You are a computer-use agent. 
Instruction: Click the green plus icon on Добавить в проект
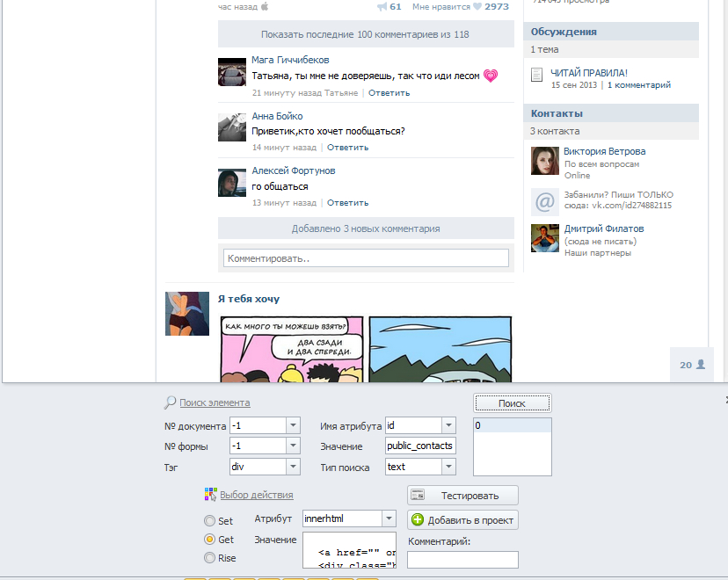click(418, 519)
